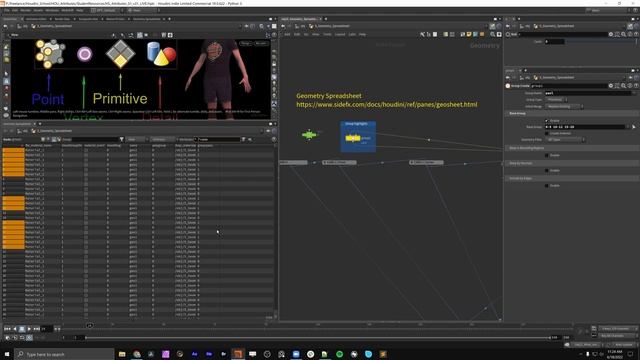Image resolution: width=640 pixels, height=360 pixels.
Task: Click the Base Group selection arrow icon
Action: (x=633, y=127)
